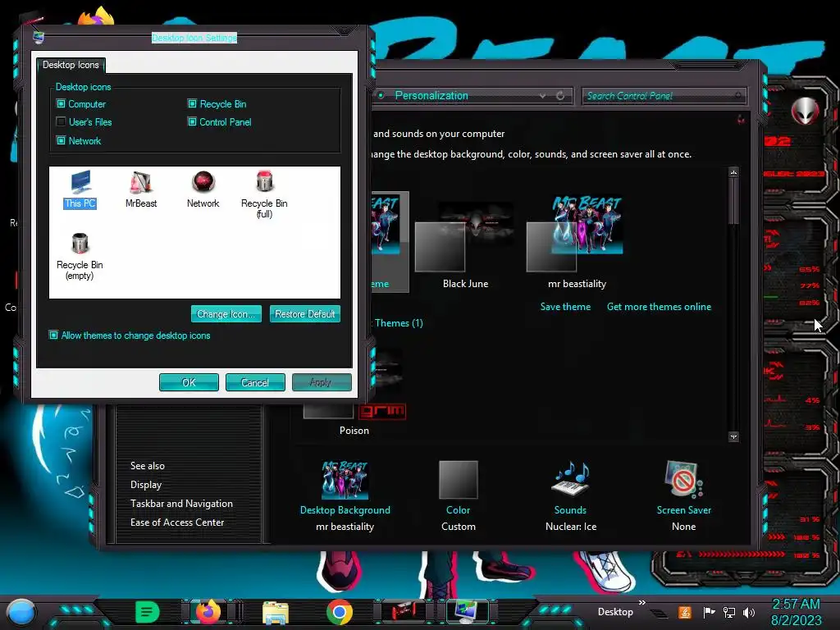This screenshot has height=630, width=840.
Task: Click the Get more themes online link
Action: (x=659, y=307)
